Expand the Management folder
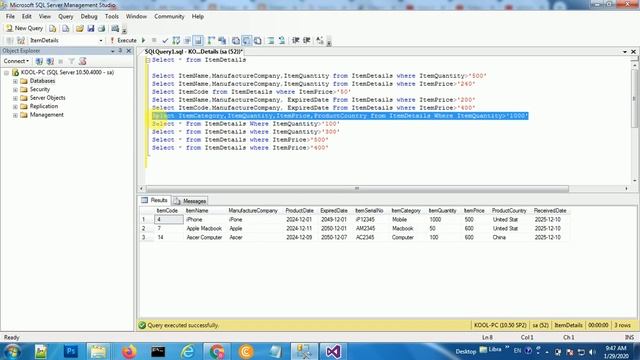This screenshot has width=640, height=360. pyautogui.click(x=15, y=116)
